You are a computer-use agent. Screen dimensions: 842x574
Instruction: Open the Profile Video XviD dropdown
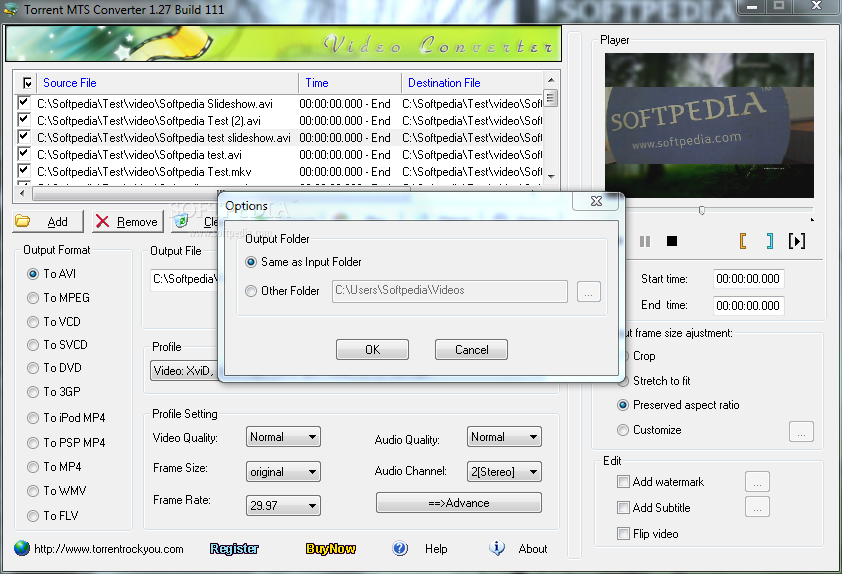pos(185,370)
